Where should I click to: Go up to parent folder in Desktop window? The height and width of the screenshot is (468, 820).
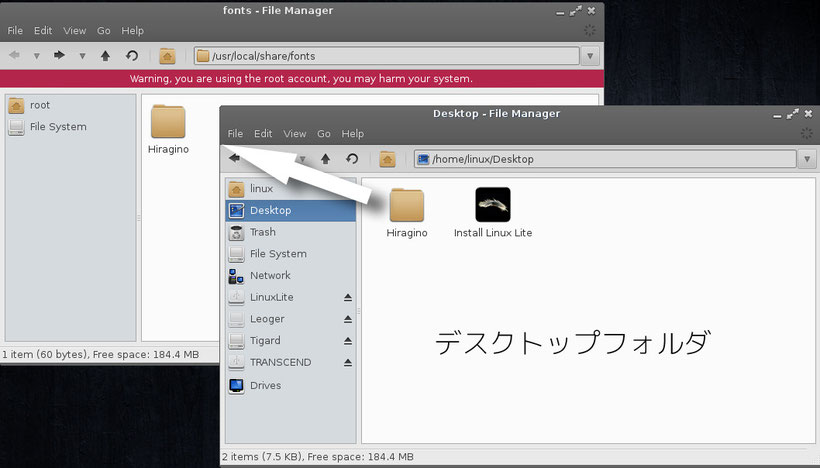tap(325, 159)
